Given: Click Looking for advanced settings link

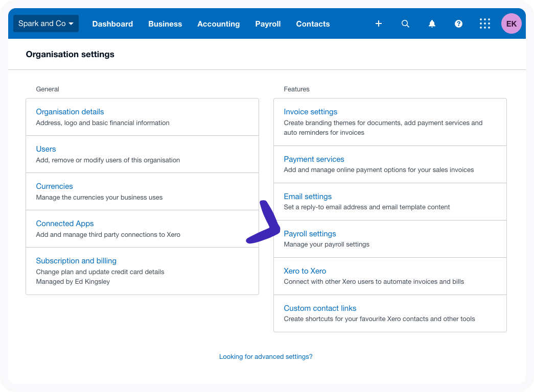Looking at the screenshot, I should click(266, 357).
